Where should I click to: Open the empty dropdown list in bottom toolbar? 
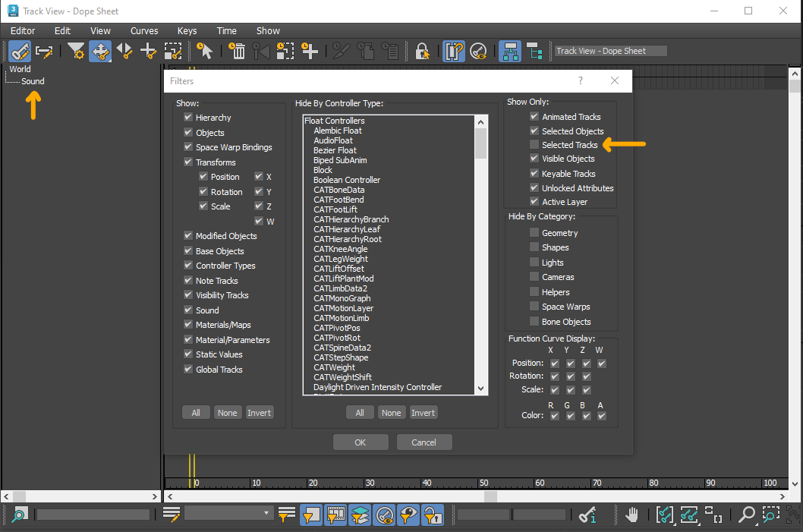(x=228, y=513)
